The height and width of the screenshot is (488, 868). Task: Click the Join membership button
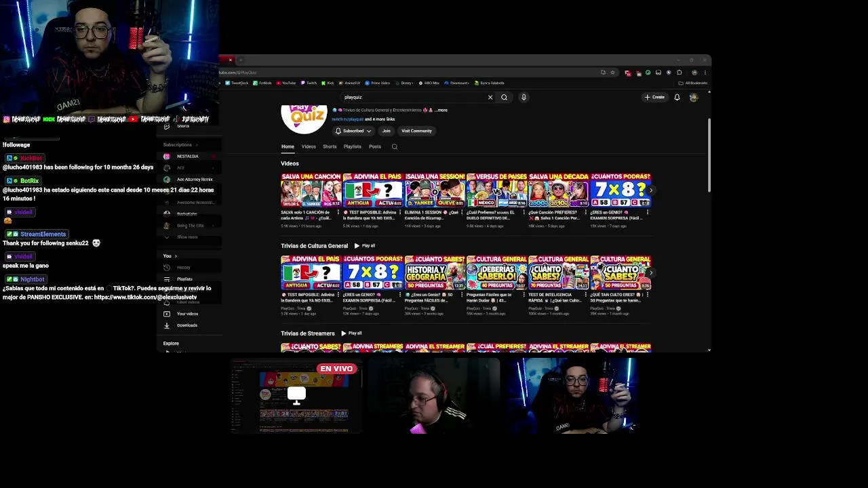(x=387, y=131)
